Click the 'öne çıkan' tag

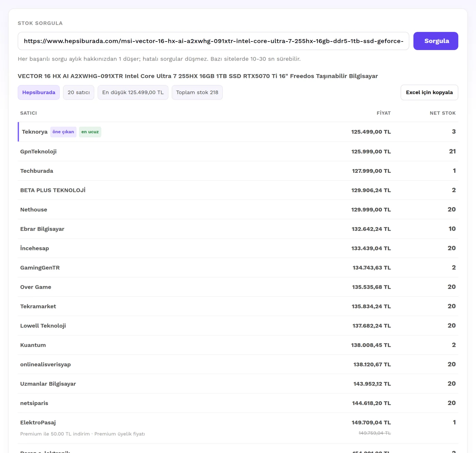(x=63, y=132)
